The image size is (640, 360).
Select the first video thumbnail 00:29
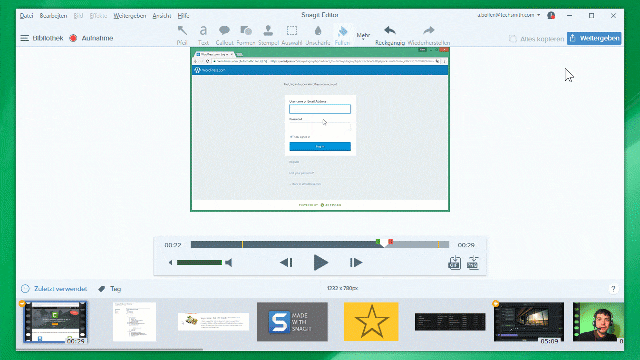click(x=55, y=322)
